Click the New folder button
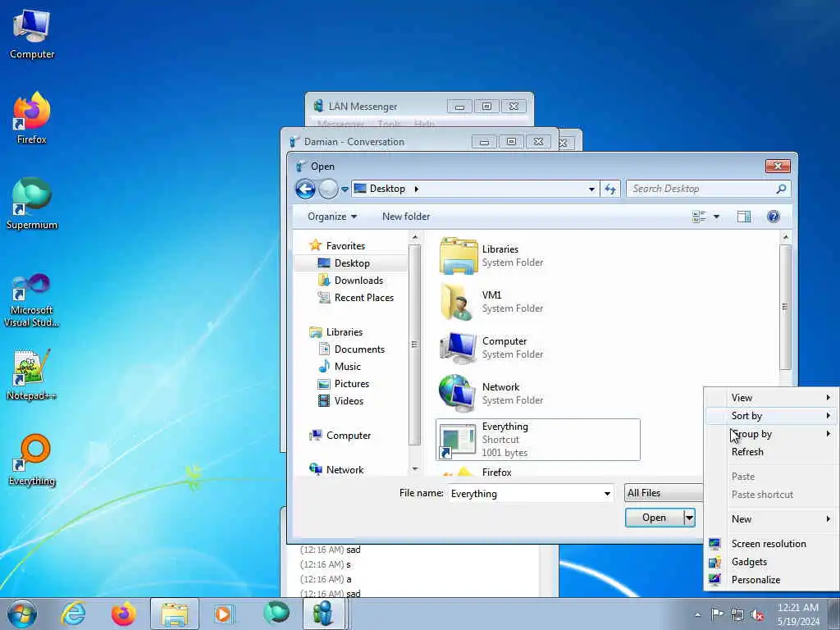This screenshot has height=630, width=840. 406,217
